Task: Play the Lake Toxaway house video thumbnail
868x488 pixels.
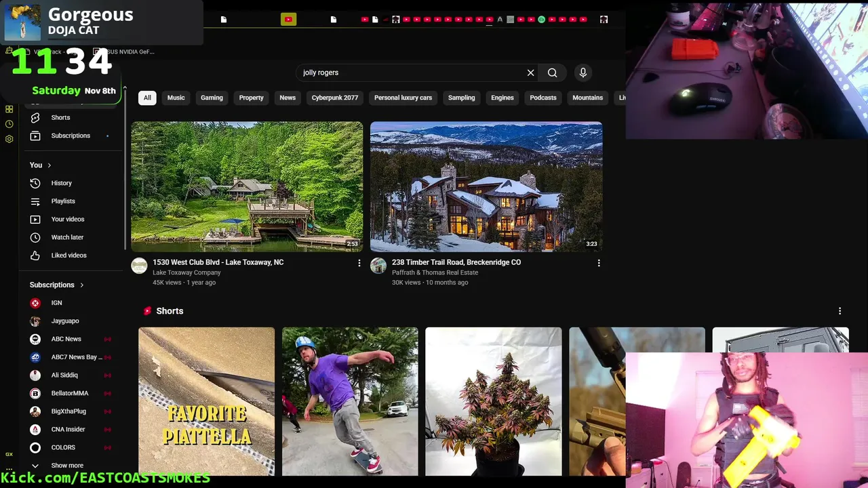Action: tap(247, 187)
